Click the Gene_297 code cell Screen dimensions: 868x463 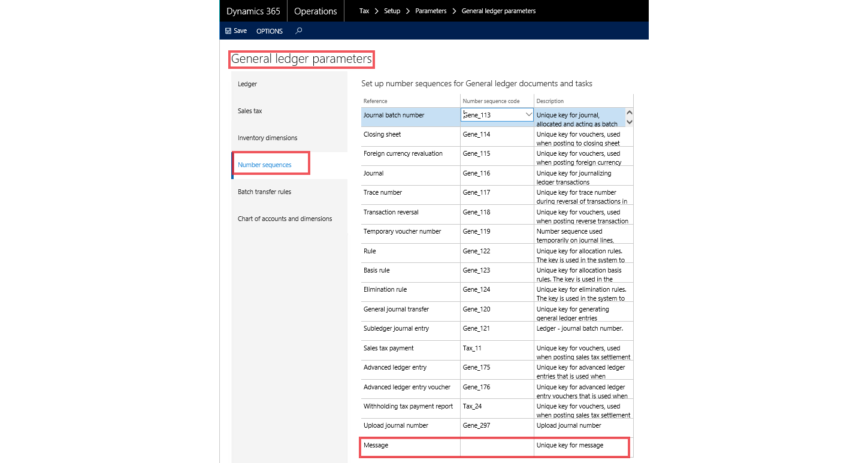point(497,428)
